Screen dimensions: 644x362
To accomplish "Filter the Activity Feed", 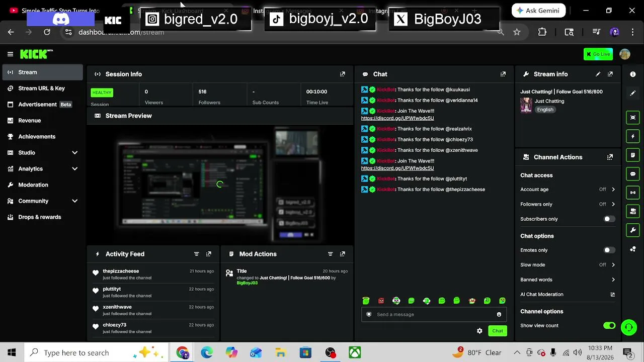I will (x=197, y=254).
